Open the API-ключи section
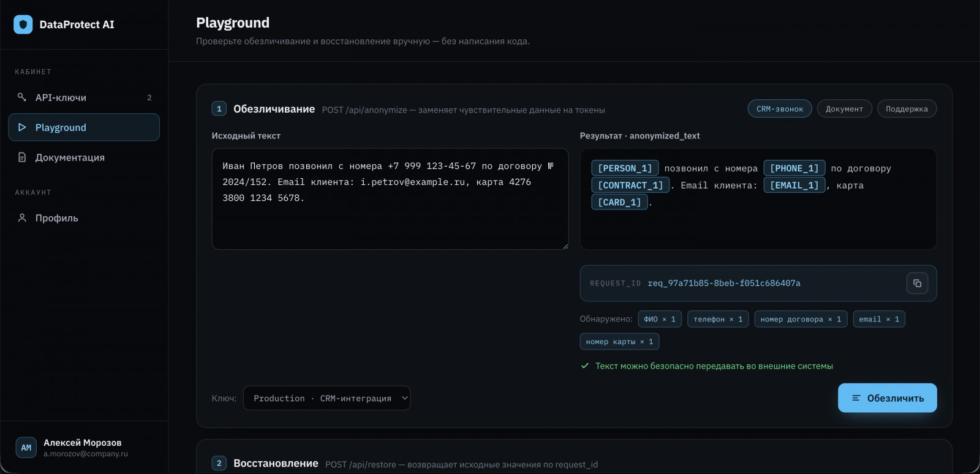This screenshot has width=980, height=474. (x=84, y=97)
